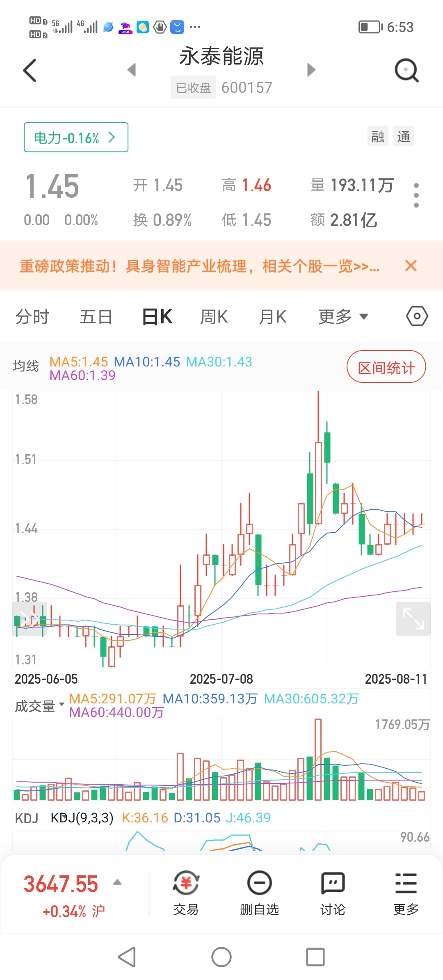Screen dimensions: 443x980
Task: Select the 月K monthly candlestick tab
Action: [273, 317]
